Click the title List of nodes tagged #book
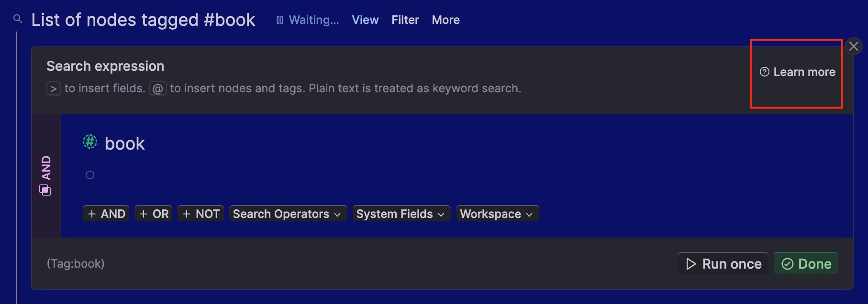 tap(143, 20)
